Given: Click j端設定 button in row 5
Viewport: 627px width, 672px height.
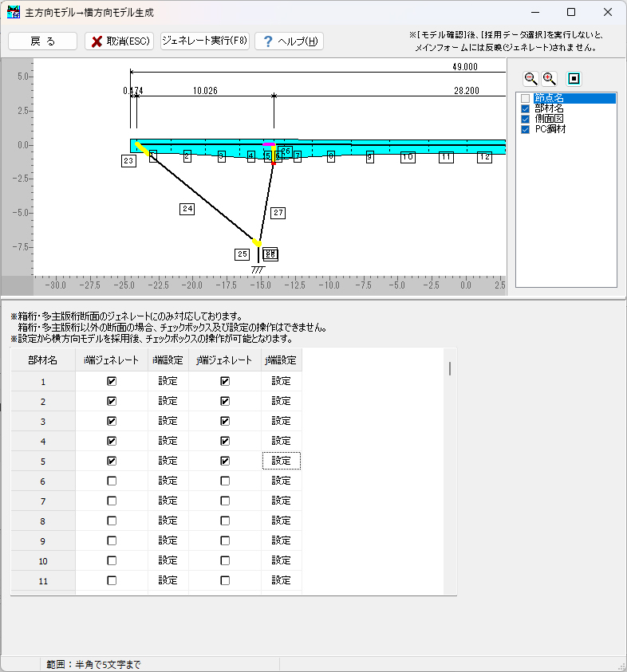Looking at the screenshot, I should pos(281,461).
